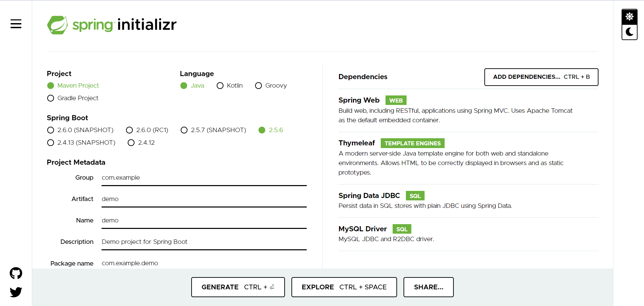Click the Language heading
644x306 pixels.
[197, 74]
